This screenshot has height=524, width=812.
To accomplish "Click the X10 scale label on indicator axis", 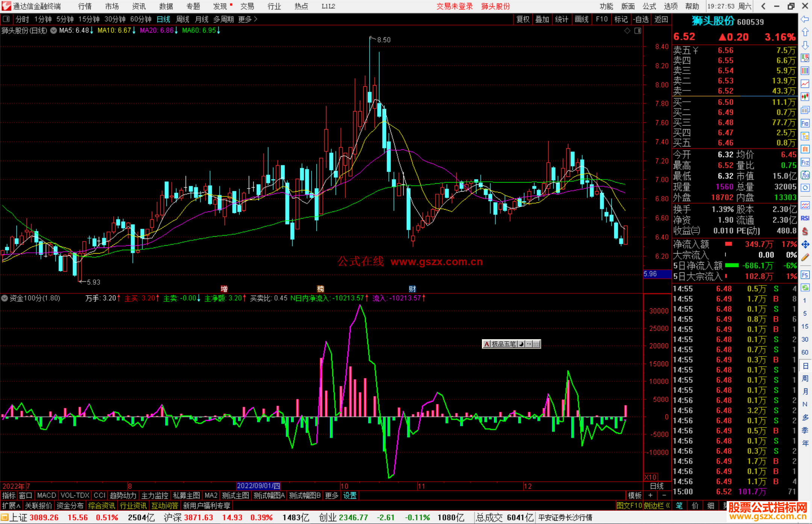I will click(x=651, y=477).
